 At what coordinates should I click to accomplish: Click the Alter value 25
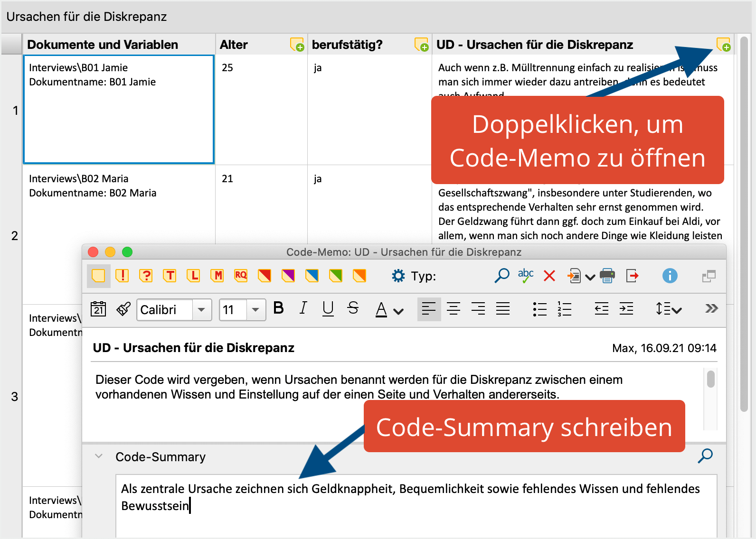pos(227,67)
